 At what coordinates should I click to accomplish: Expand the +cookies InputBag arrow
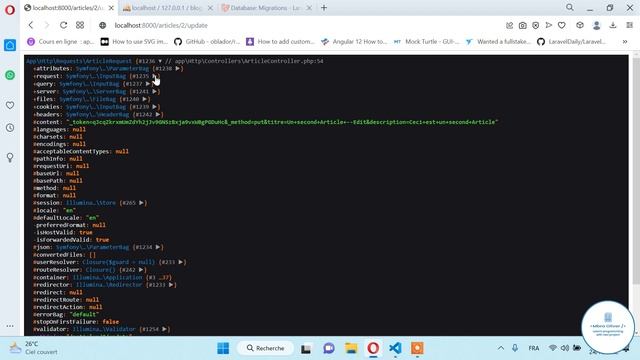(154, 107)
